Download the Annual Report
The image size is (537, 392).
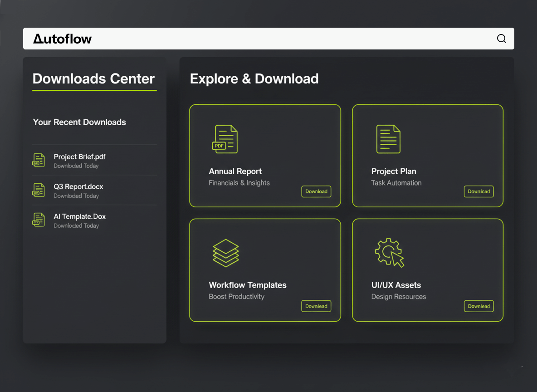point(316,191)
